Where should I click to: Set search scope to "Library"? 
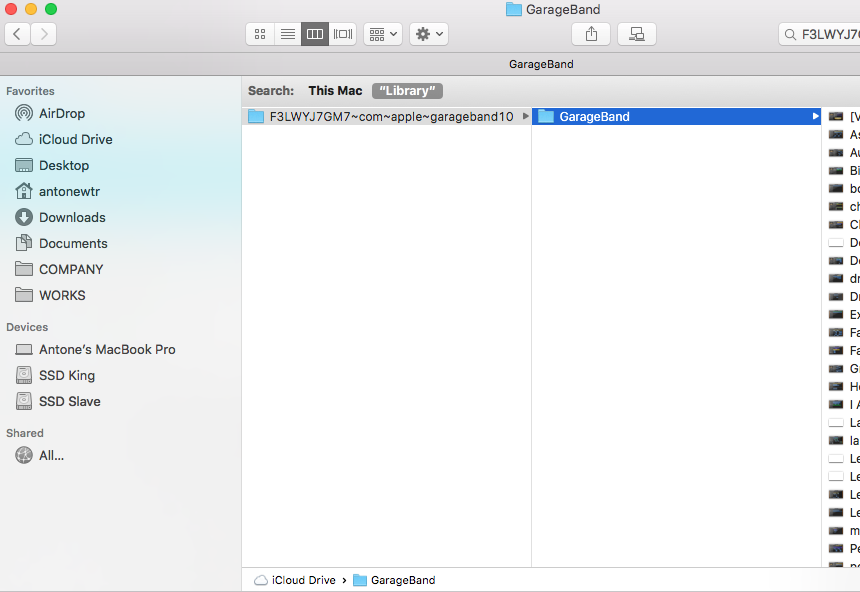(407, 91)
